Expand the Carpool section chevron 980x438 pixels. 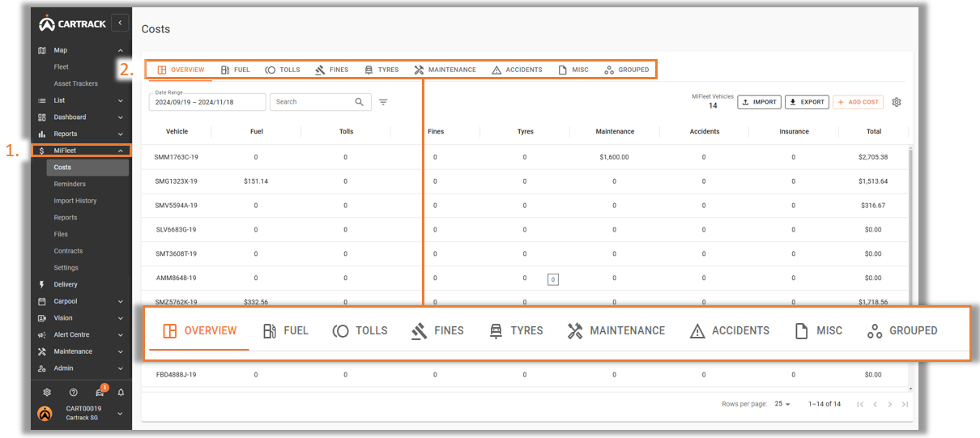[121, 301]
